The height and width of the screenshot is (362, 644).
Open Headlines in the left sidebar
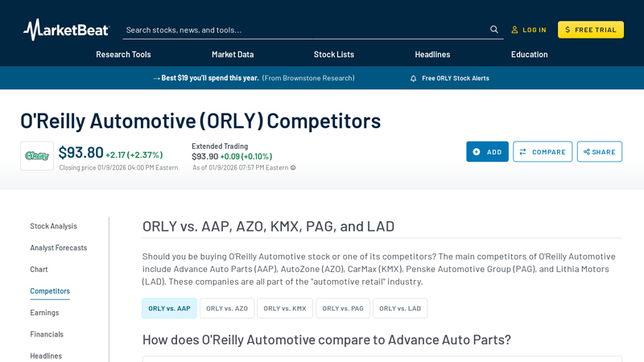click(x=46, y=356)
